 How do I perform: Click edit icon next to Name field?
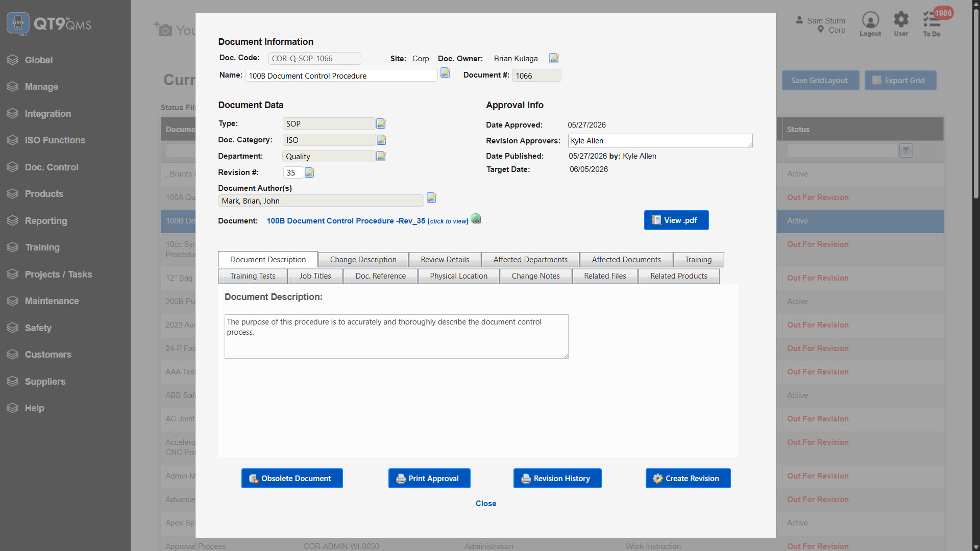(x=445, y=73)
